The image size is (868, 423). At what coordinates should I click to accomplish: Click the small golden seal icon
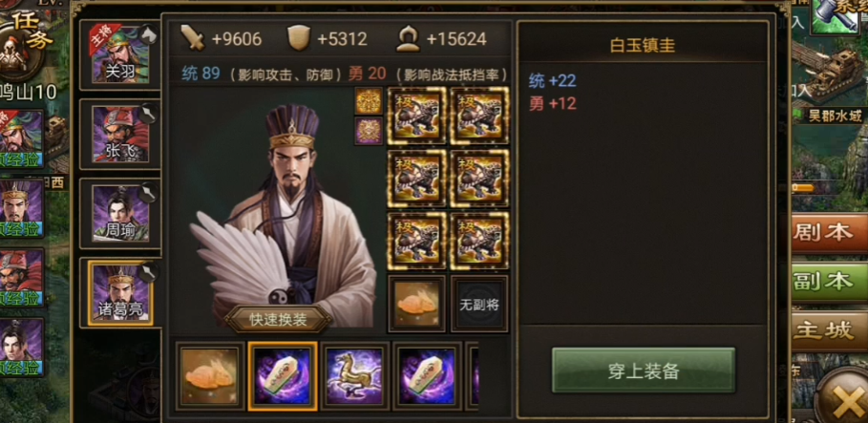coord(369,101)
